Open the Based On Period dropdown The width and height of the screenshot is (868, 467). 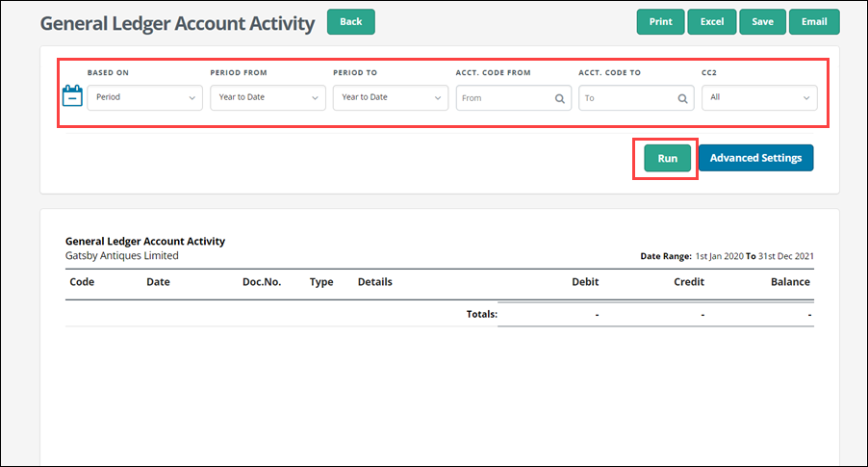[x=145, y=97]
